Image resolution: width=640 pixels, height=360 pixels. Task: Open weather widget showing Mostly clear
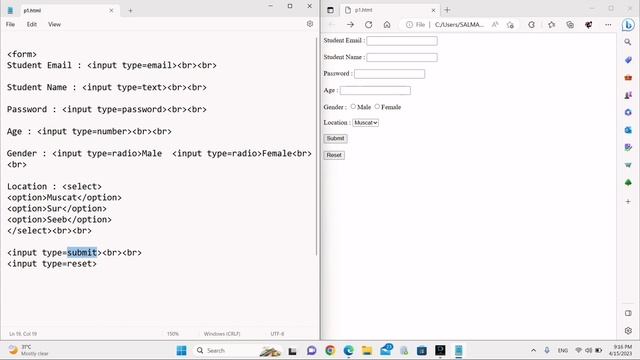pos(29,350)
